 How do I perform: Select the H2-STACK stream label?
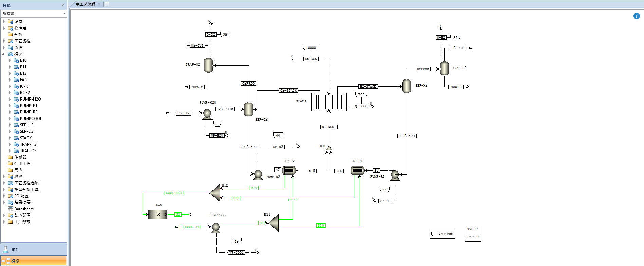point(368,87)
